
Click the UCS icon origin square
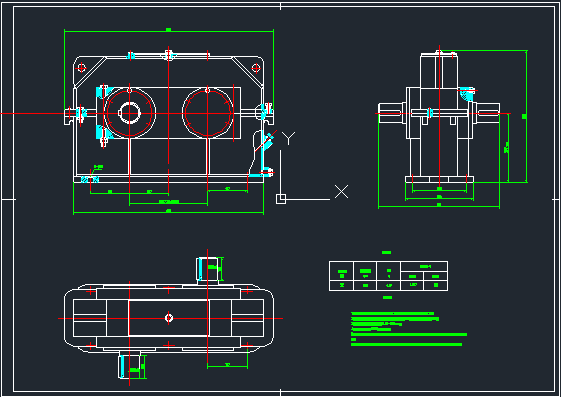point(281,199)
